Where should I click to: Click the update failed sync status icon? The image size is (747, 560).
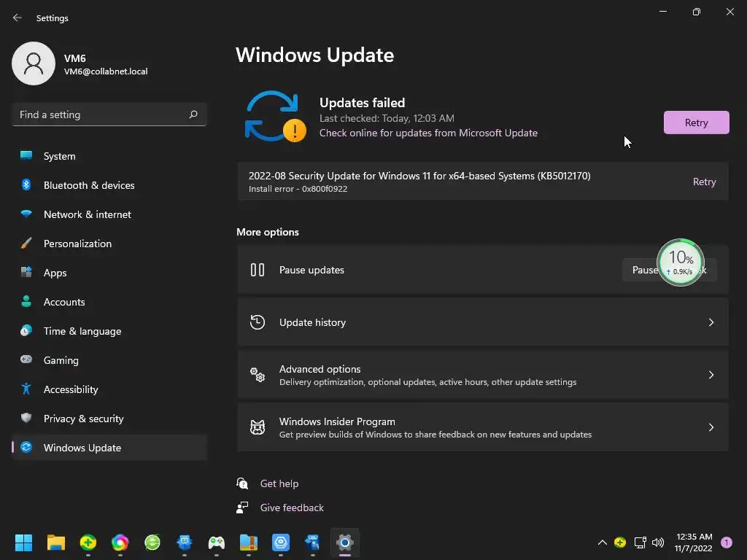275,117
